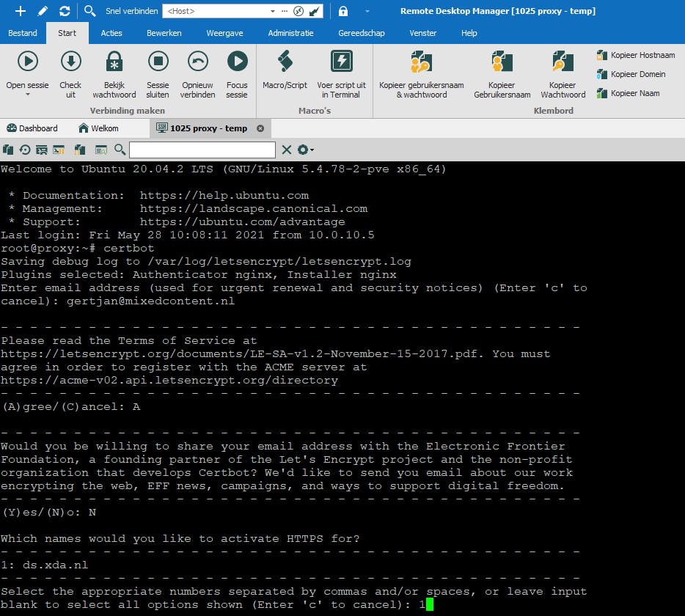Expand the Open sessie dropdown arrow

coord(28,95)
